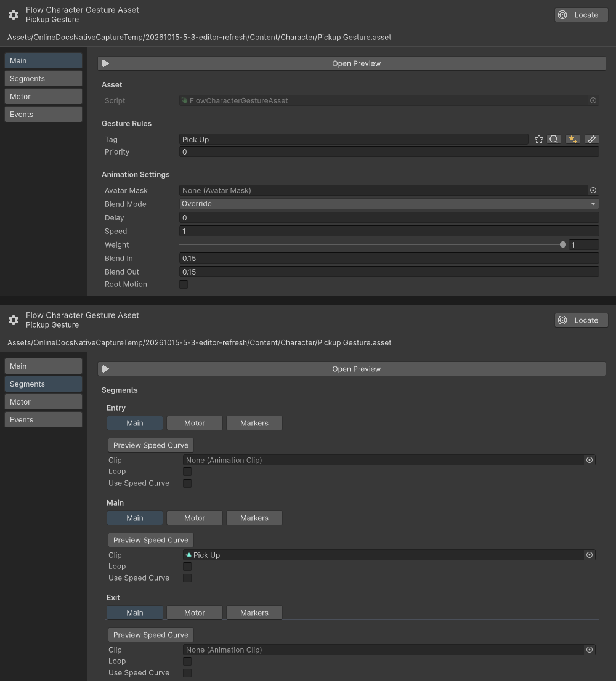616x681 pixels.
Task: Open the object picker for Pick Up clip
Action: 590,555
